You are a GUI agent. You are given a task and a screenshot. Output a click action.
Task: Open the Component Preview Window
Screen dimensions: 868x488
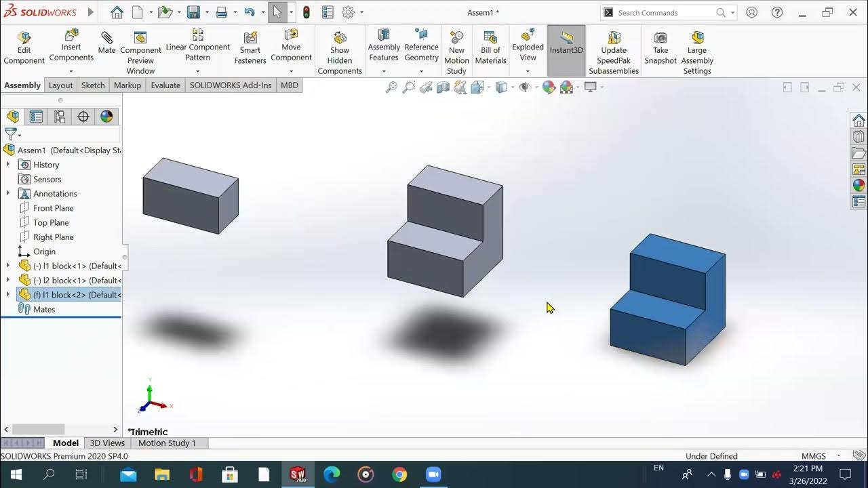coord(140,53)
